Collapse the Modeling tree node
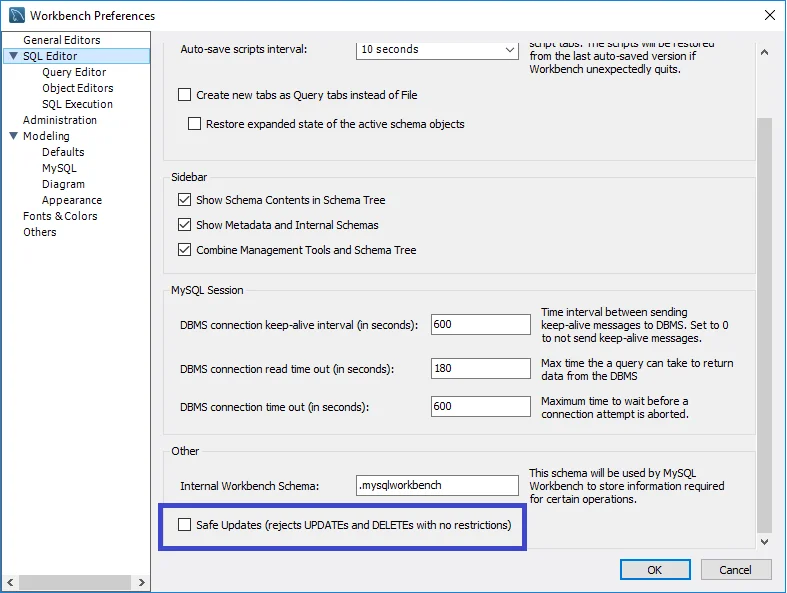The width and height of the screenshot is (787, 593). pos(13,137)
